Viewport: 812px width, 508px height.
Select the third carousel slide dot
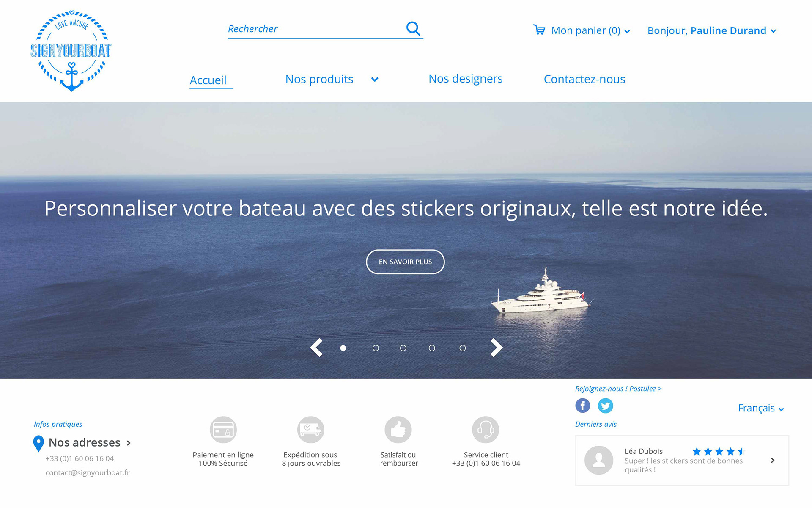tap(403, 348)
